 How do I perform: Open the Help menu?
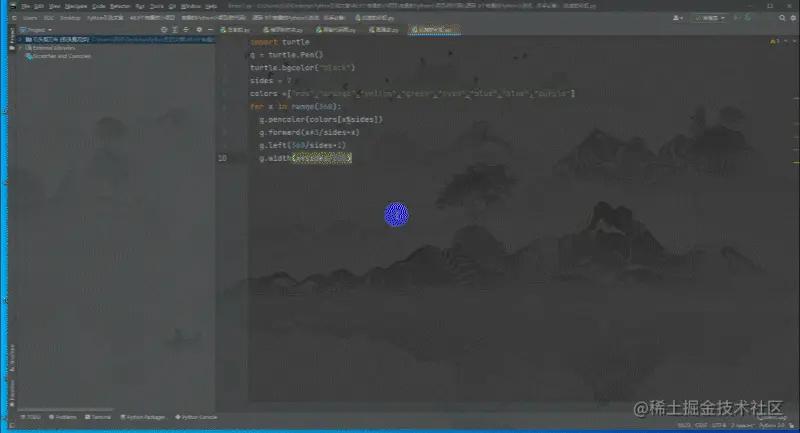click(x=211, y=6)
